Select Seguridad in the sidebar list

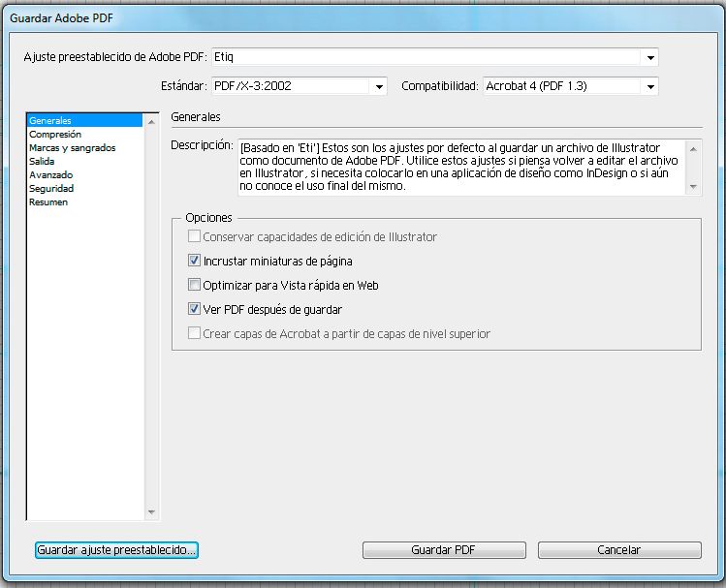(x=51, y=189)
